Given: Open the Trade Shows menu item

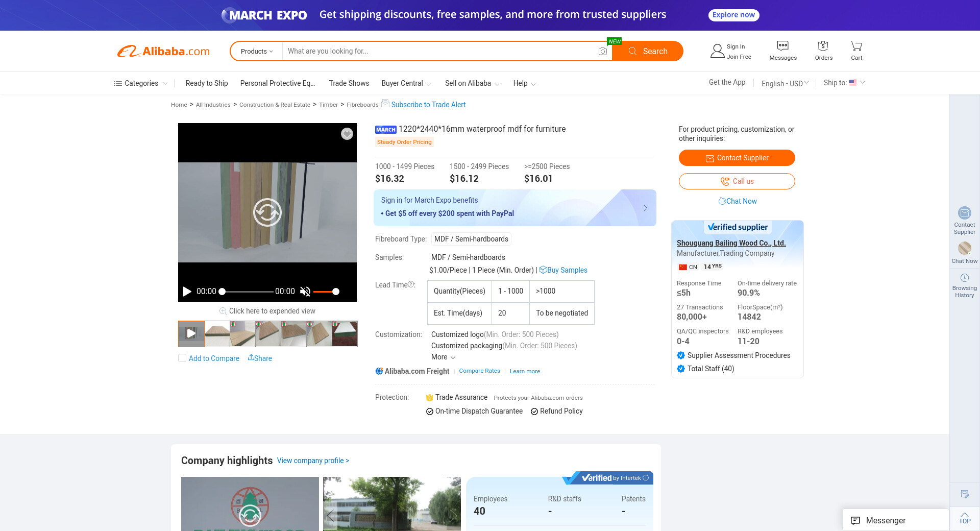Looking at the screenshot, I should coord(349,83).
